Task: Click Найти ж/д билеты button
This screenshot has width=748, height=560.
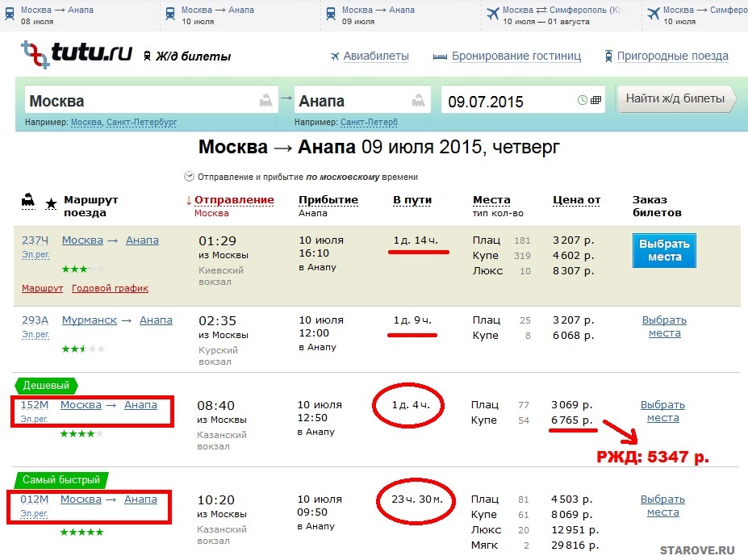Action: tap(676, 98)
